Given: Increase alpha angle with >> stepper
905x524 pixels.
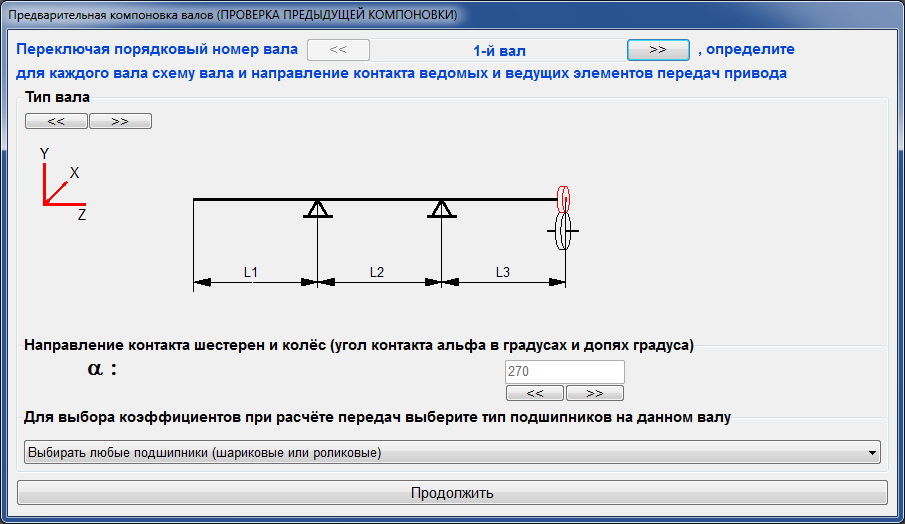Looking at the screenshot, I should click(594, 393).
